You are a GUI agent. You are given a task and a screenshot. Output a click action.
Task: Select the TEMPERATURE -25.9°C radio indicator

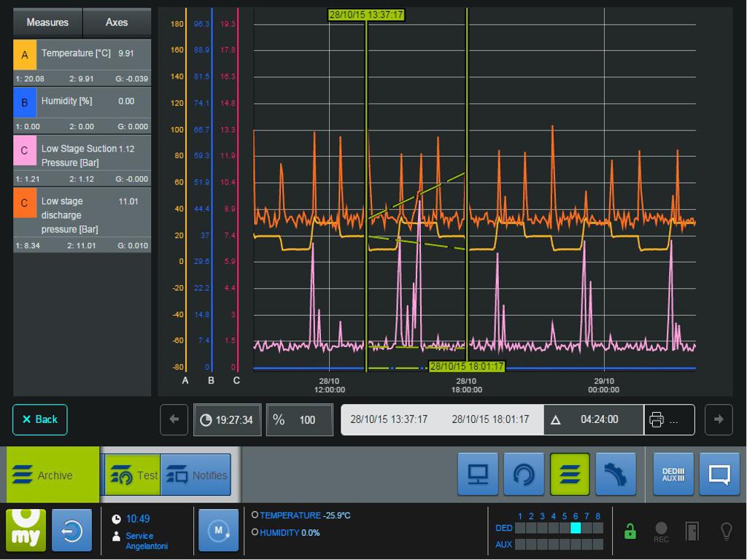(x=255, y=516)
